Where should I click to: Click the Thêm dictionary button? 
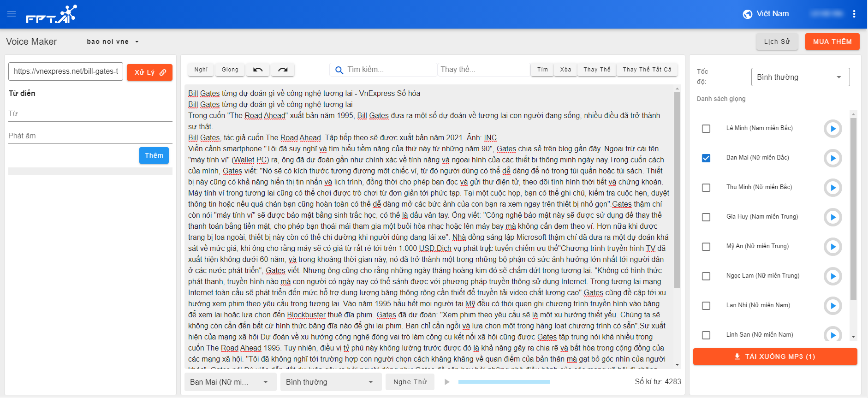154,155
